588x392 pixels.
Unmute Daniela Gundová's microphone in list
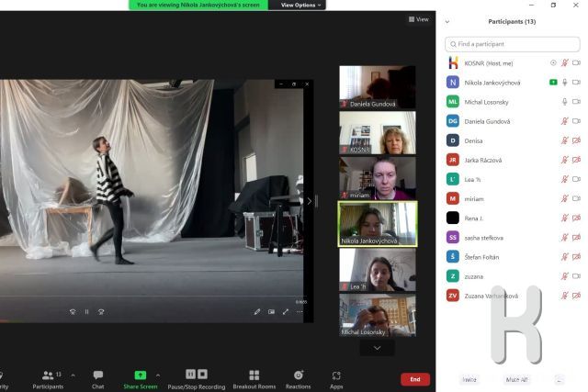(x=564, y=121)
